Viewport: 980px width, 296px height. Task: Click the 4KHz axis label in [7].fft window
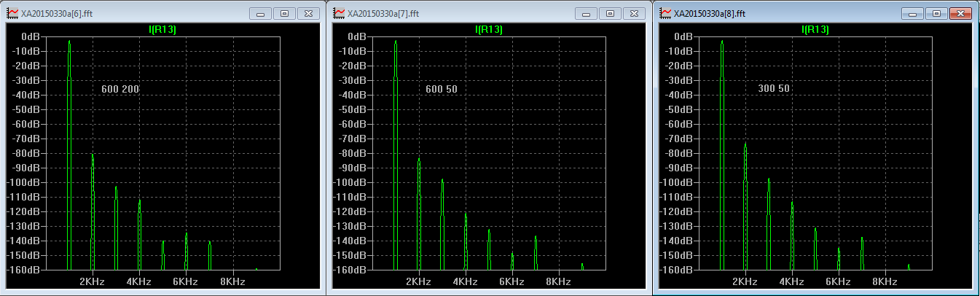(x=464, y=281)
